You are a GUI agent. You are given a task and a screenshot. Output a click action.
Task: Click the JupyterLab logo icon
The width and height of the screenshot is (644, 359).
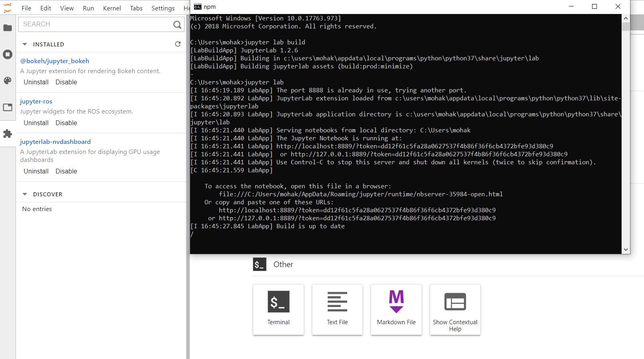[8, 8]
